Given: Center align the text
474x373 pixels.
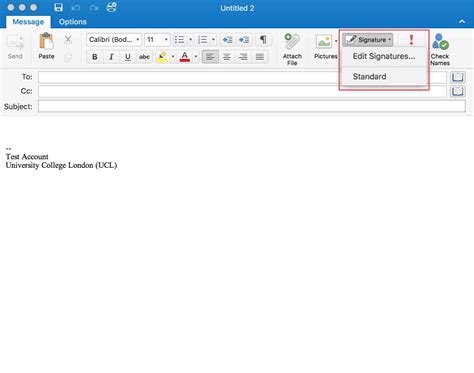Looking at the screenshot, I should click(x=227, y=57).
